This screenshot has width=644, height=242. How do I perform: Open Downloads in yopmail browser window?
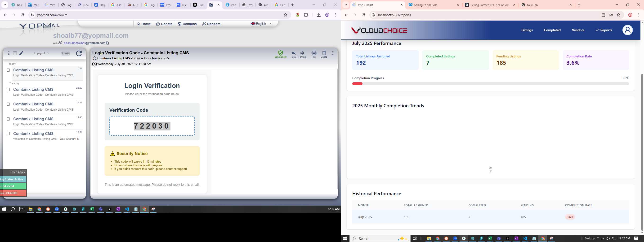318,15
